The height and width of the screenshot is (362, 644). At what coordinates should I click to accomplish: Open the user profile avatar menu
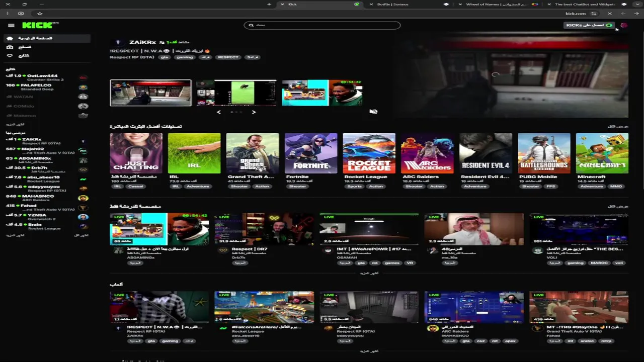[x=624, y=25]
